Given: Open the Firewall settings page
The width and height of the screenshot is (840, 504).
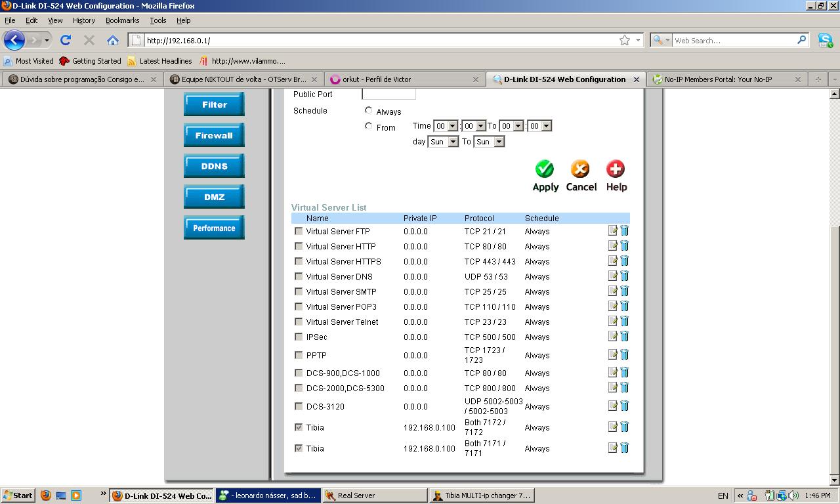Looking at the screenshot, I should coord(214,135).
